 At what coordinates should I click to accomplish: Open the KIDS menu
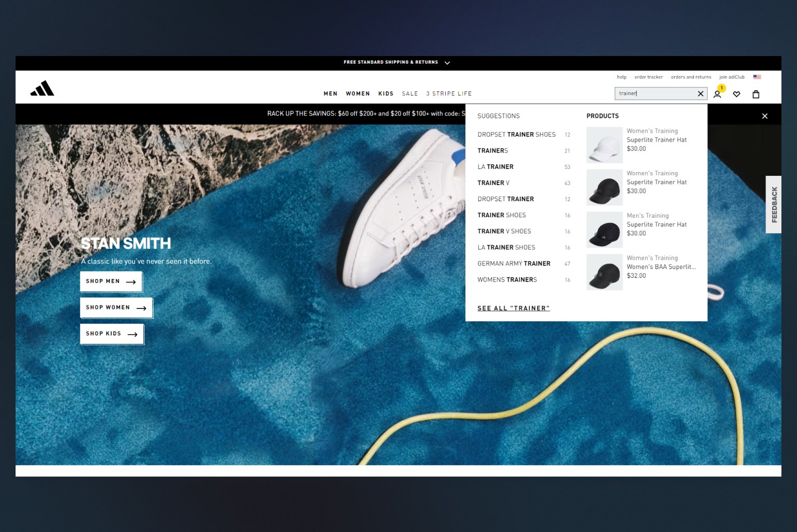coord(386,94)
